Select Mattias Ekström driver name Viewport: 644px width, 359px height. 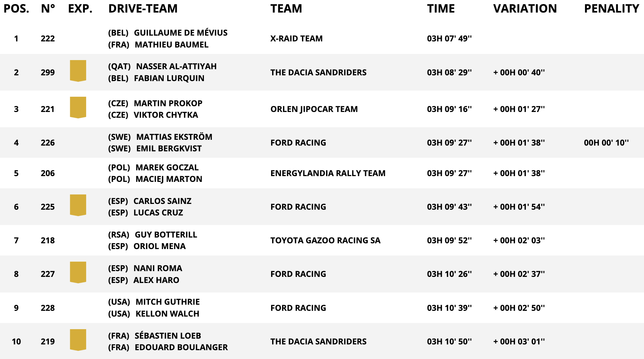[174, 137]
